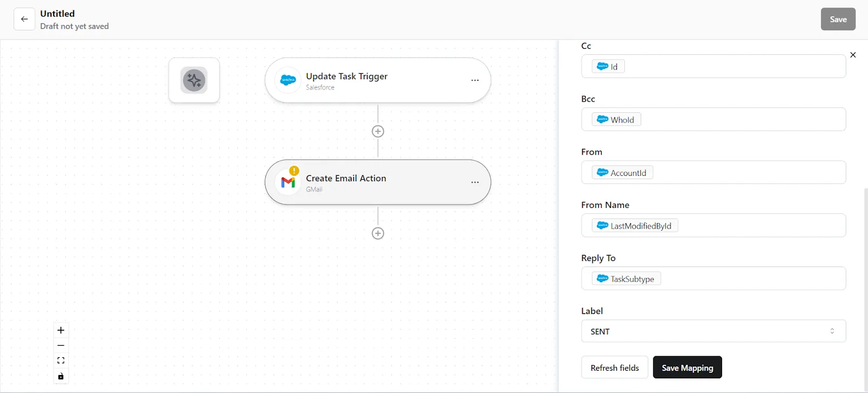This screenshot has height=393, width=868.
Task: Click into the From input field
Action: coord(713,173)
